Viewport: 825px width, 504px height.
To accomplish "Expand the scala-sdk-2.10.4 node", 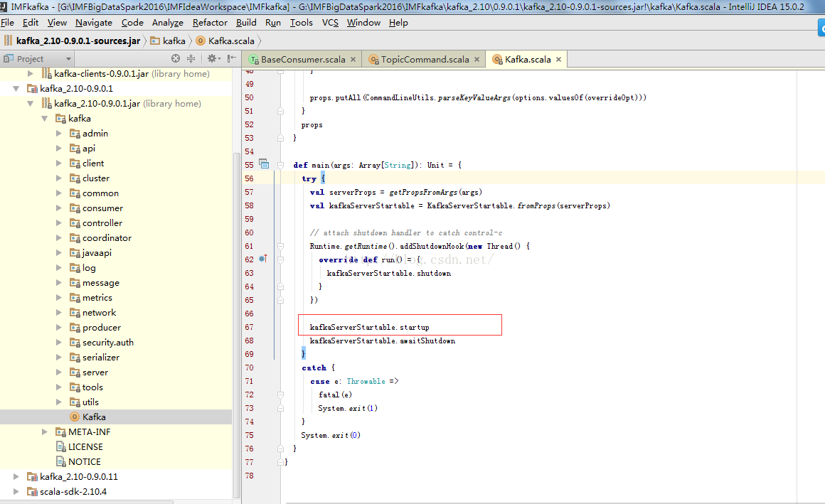I will 16,491.
